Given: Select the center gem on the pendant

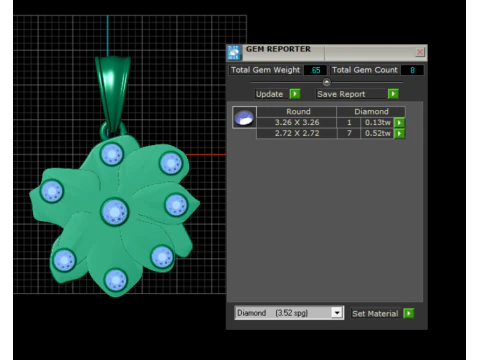Looking at the screenshot, I should click(x=114, y=212).
